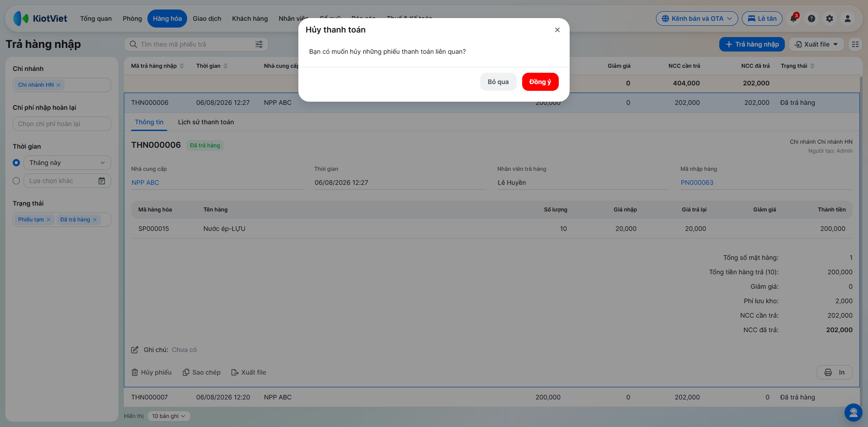868x427 pixels.
Task: Click product code SP000015
Action: [x=154, y=229]
